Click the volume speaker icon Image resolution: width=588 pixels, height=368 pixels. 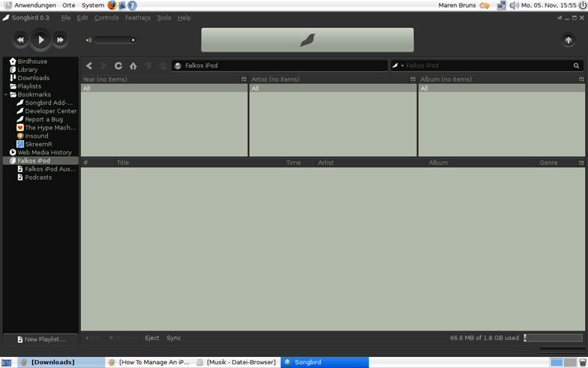coord(88,40)
